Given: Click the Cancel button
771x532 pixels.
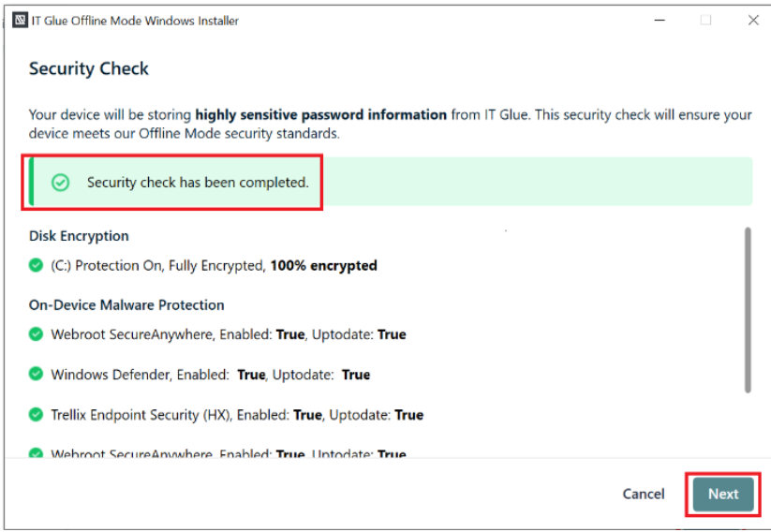Looking at the screenshot, I should [x=644, y=494].
